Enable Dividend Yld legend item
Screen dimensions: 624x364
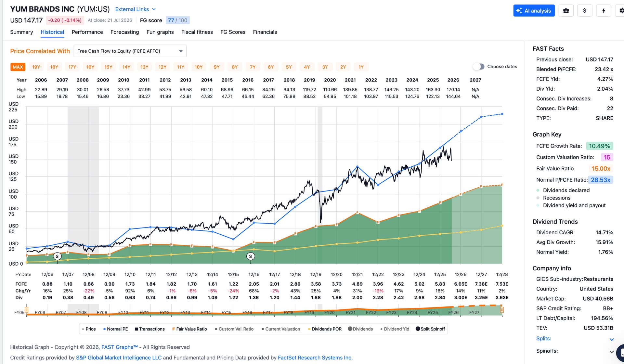[395, 329]
